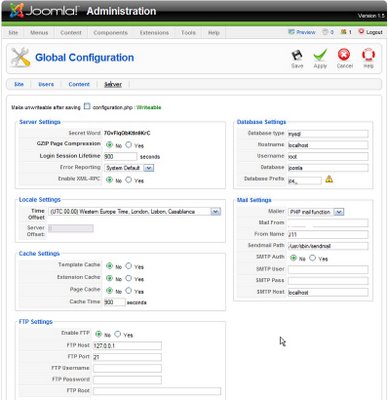This screenshot has height=400, width=388.
Task: Open the Time Offset dropdown
Action: point(135,211)
